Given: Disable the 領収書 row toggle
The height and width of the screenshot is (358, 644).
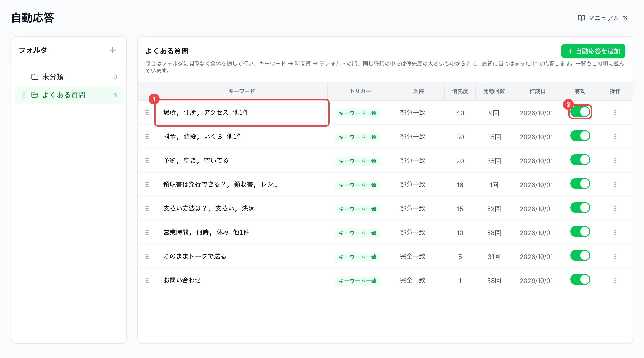Looking at the screenshot, I should pyautogui.click(x=580, y=184).
